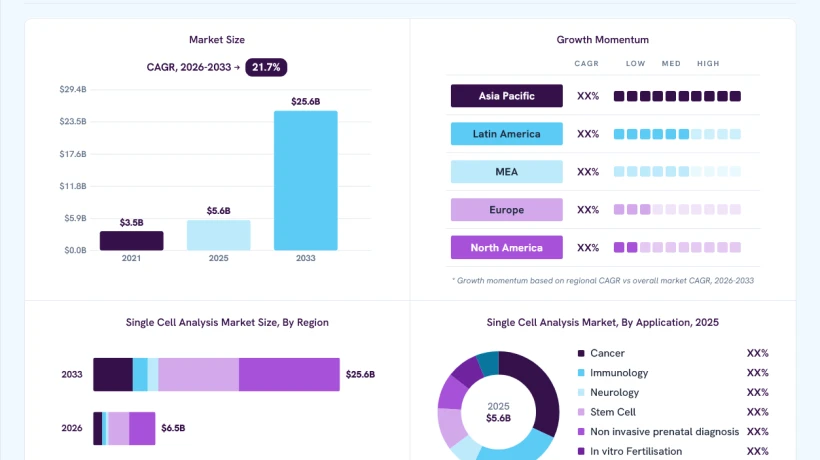Click the 'MED' column header
This screenshot has height=460, width=820.
click(x=671, y=63)
